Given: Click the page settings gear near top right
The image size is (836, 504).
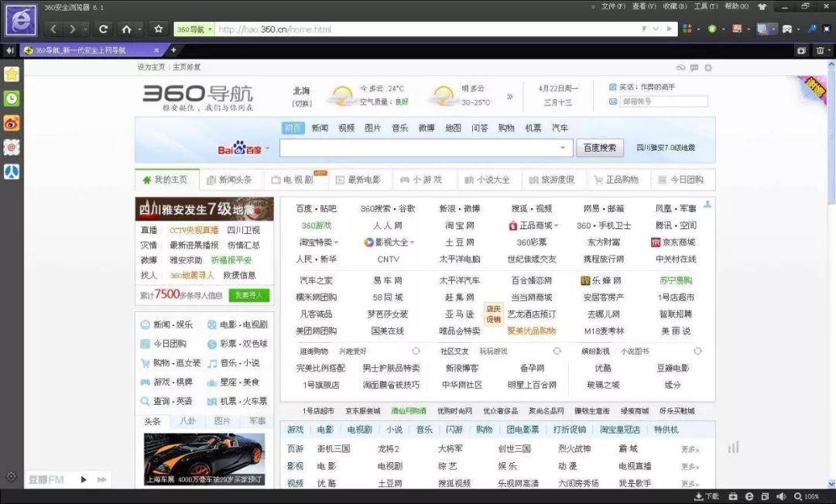Looking at the screenshot, I should click(708, 67).
